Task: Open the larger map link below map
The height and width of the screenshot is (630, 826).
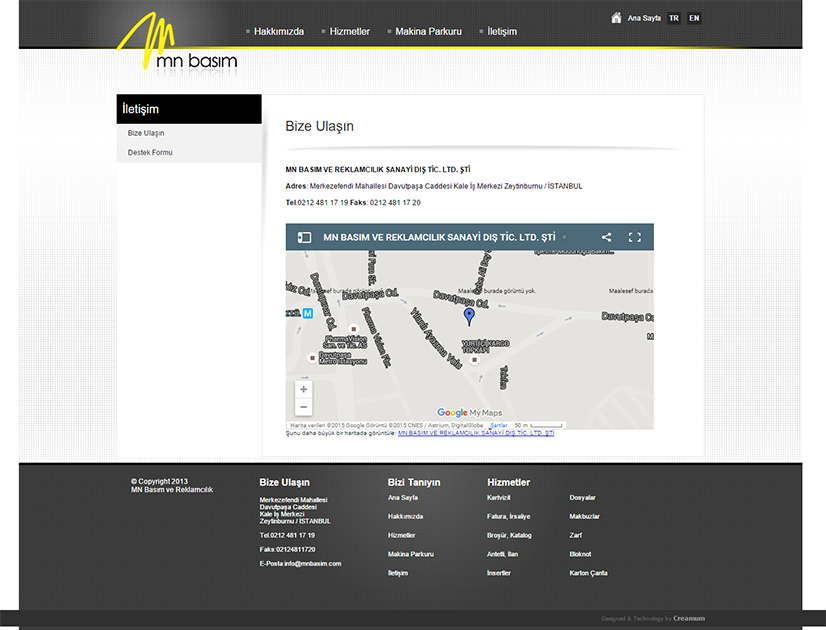Action: pos(475,434)
